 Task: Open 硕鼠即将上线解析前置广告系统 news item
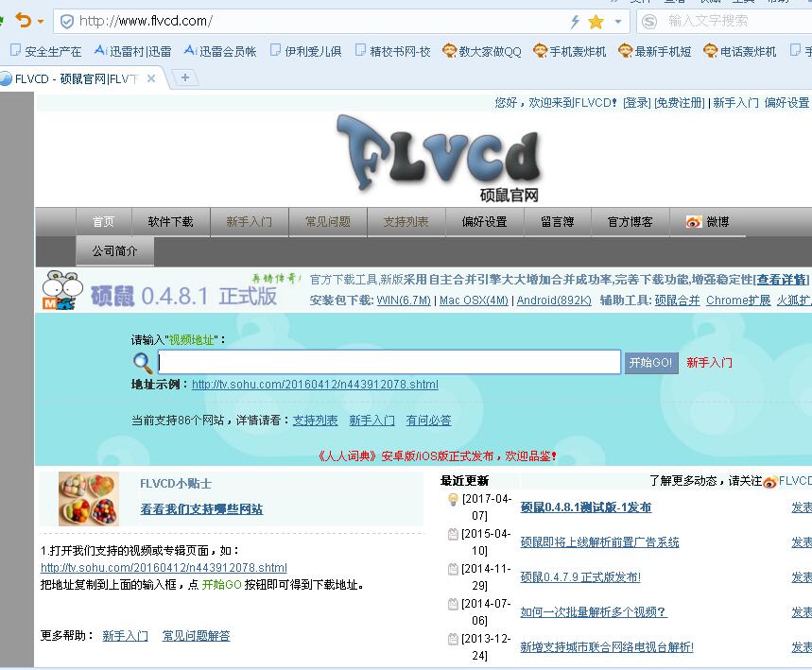tap(599, 542)
